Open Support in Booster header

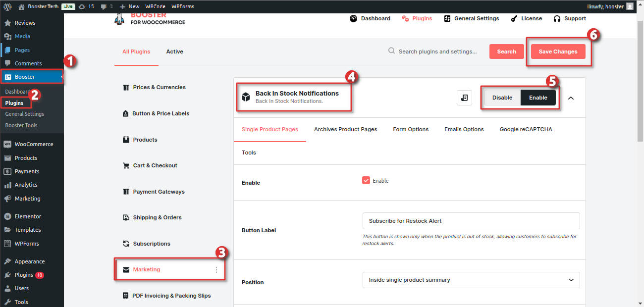[x=570, y=18]
